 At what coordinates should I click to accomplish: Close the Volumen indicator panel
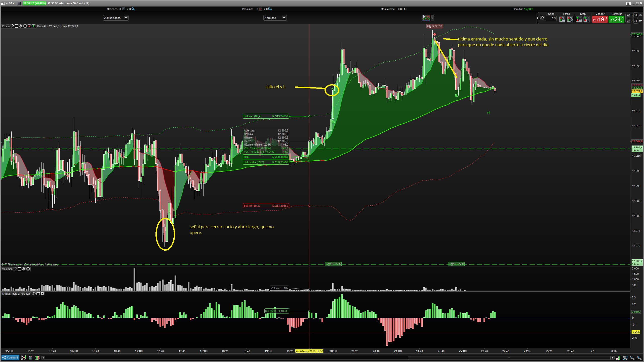28,269
